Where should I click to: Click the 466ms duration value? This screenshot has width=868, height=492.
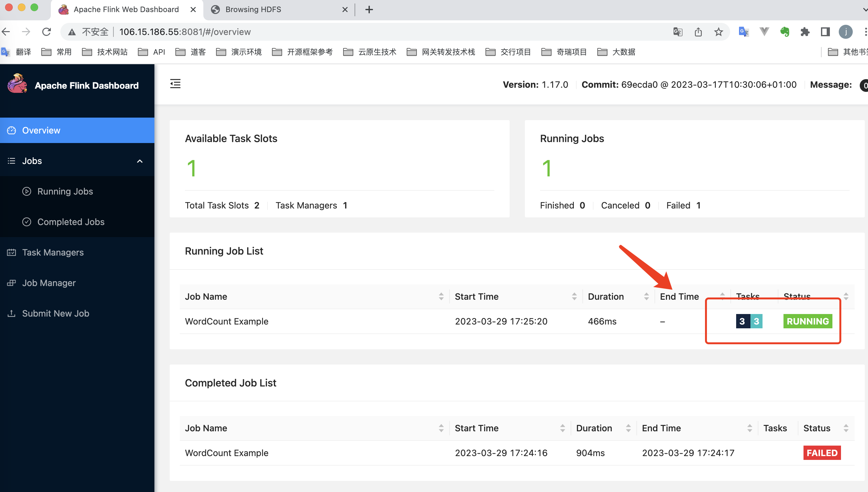(602, 321)
